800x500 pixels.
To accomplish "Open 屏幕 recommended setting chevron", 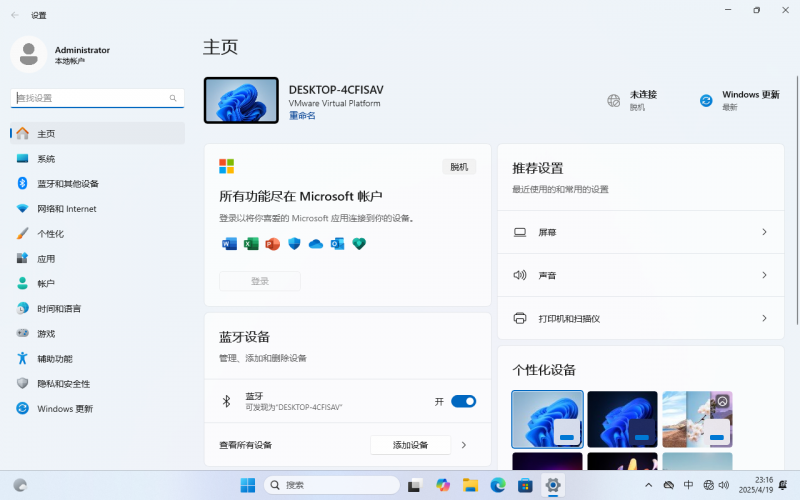I will (x=764, y=232).
